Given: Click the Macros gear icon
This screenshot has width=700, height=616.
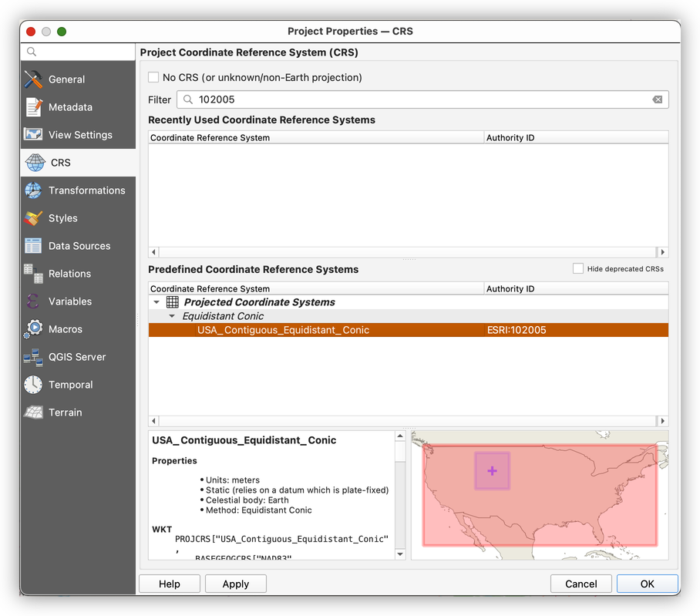Looking at the screenshot, I should [x=33, y=329].
